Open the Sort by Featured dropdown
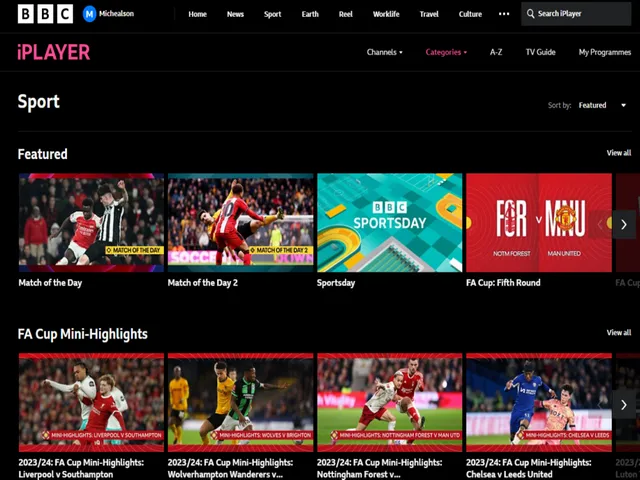The width and height of the screenshot is (640, 480). click(x=601, y=105)
